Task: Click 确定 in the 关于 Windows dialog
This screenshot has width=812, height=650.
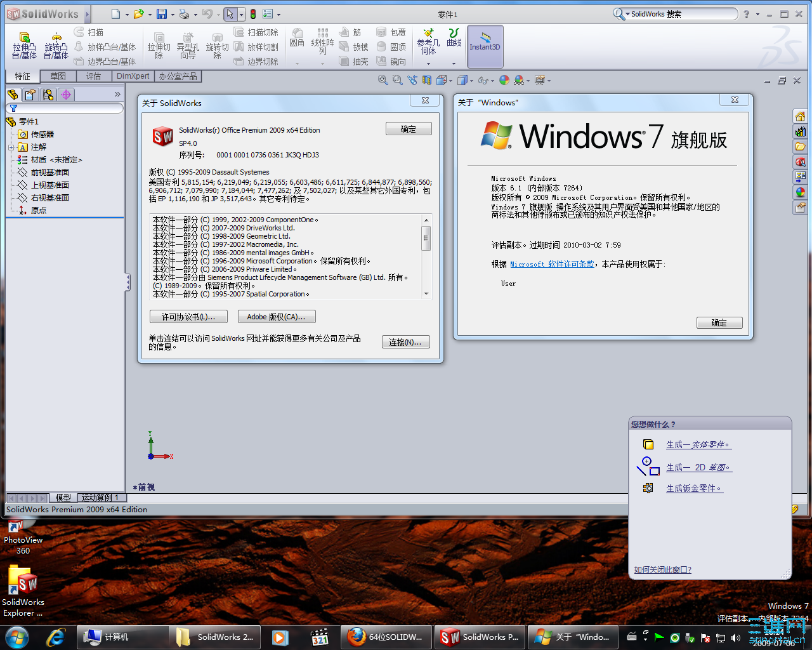Action: (x=719, y=322)
